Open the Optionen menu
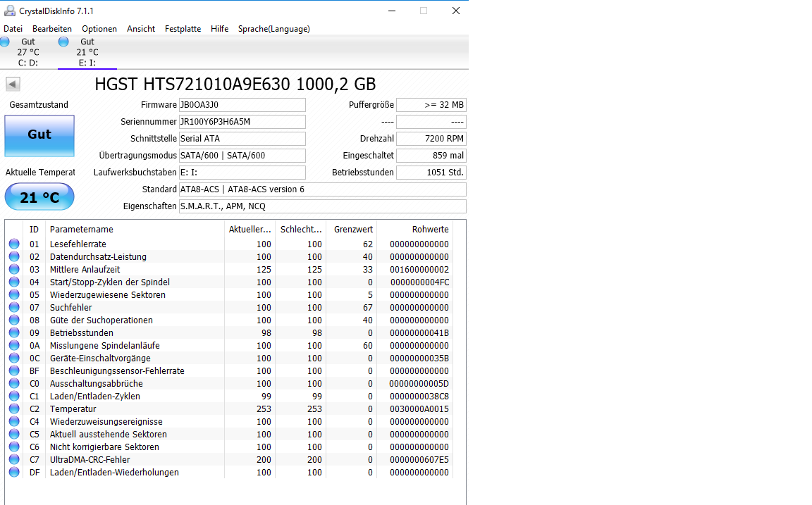The image size is (812, 505). [x=99, y=29]
